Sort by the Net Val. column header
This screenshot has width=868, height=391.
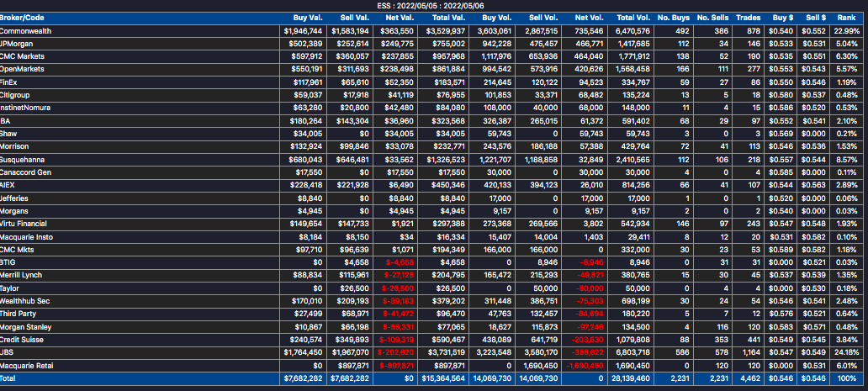point(401,18)
